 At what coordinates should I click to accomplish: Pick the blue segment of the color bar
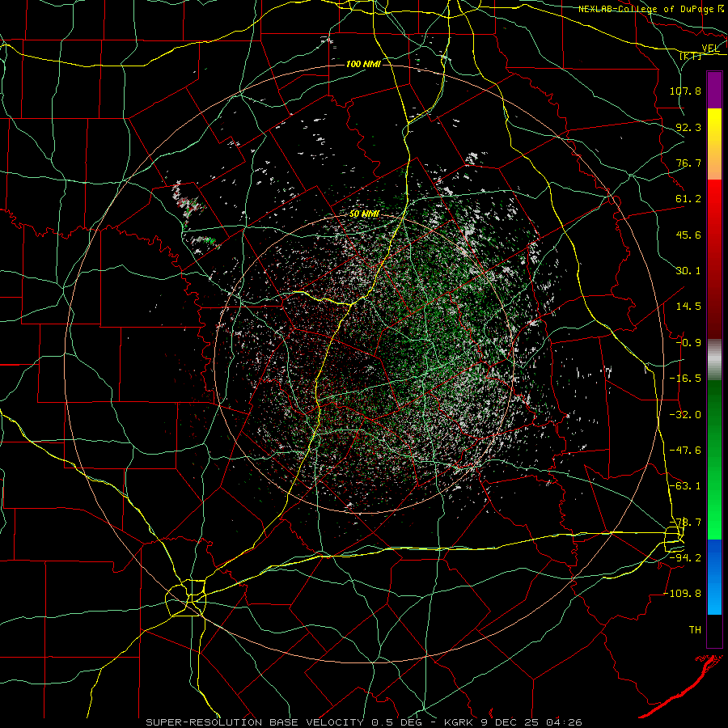pos(714,577)
